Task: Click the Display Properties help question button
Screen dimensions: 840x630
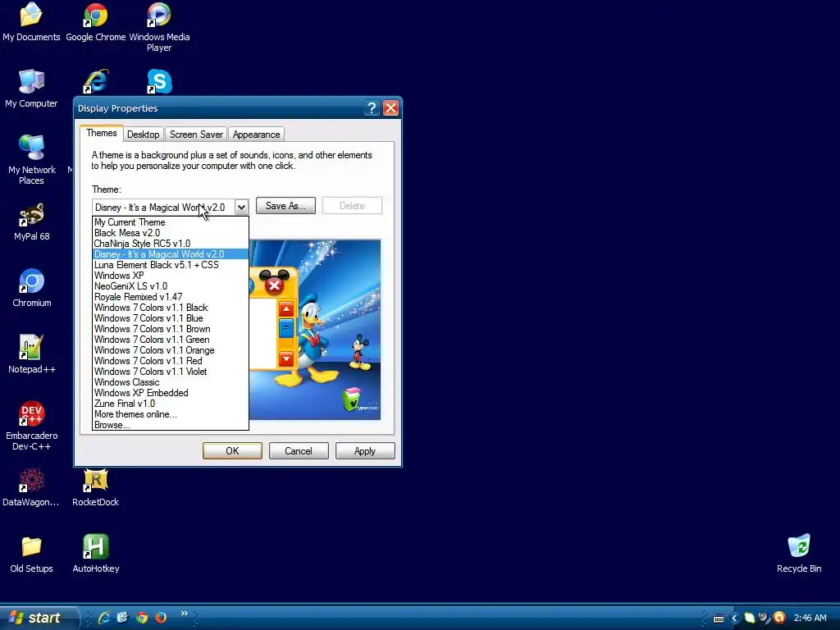Action: click(372, 108)
